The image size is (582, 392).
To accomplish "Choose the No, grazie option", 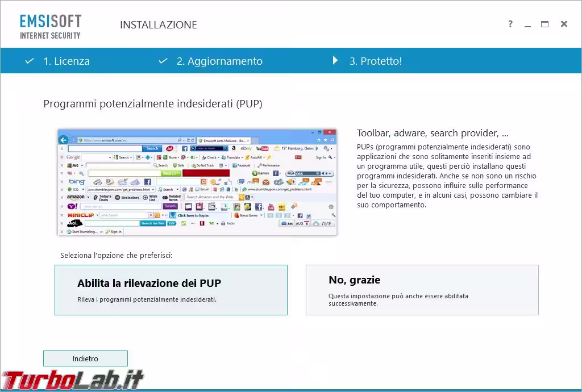I will 422,290.
